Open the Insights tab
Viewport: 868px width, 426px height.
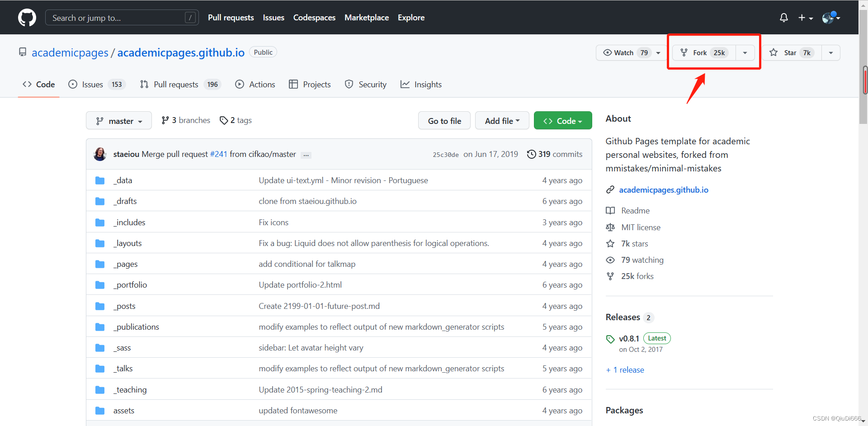[421, 85]
